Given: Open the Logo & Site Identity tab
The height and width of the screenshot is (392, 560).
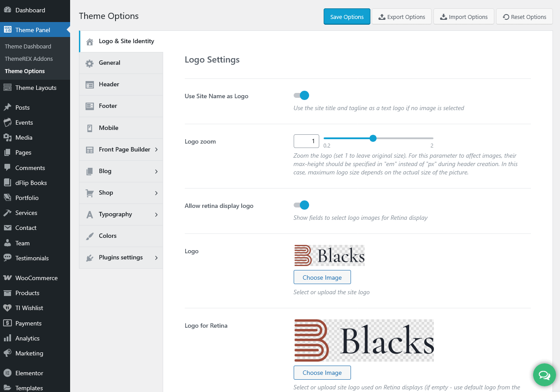Looking at the screenshot, I should click(x=121, y=41).
